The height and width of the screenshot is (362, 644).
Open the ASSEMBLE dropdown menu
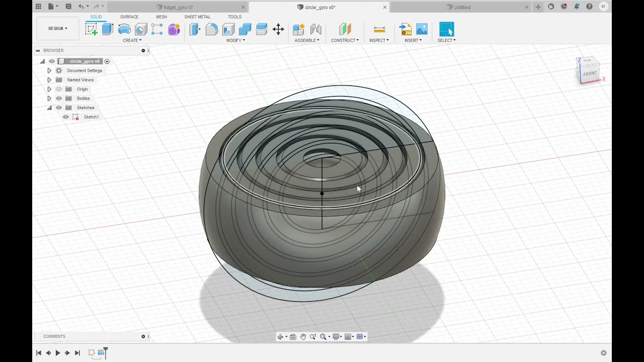tap(307, 40)
